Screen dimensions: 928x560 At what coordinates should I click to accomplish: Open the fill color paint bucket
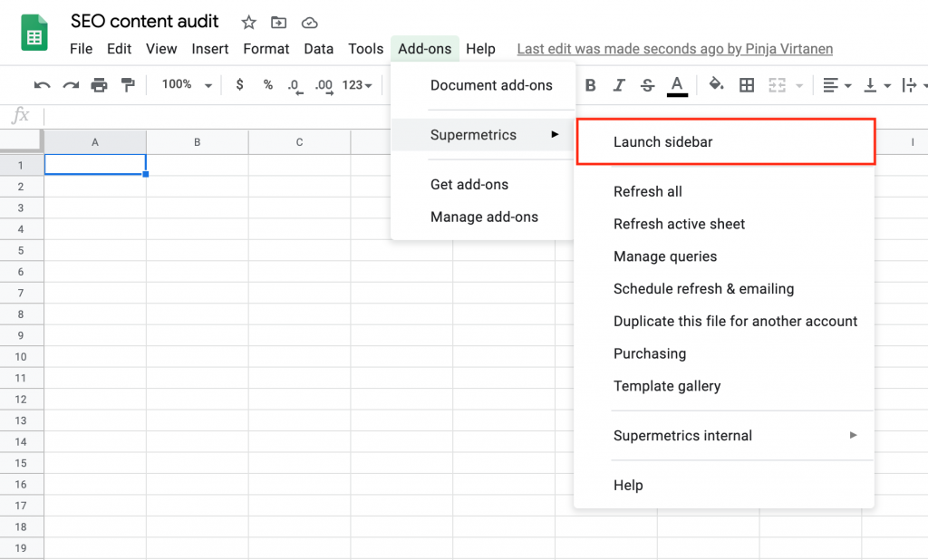click(716, 85)
